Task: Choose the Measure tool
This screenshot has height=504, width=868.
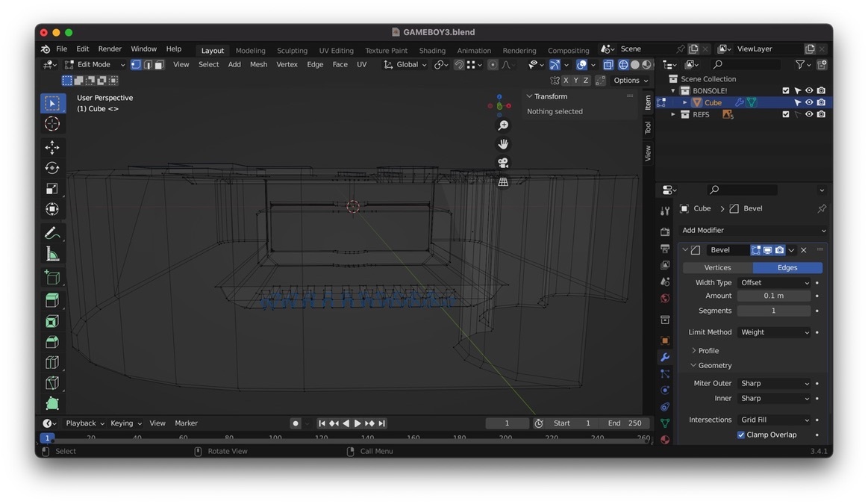Action: [52, 254]
